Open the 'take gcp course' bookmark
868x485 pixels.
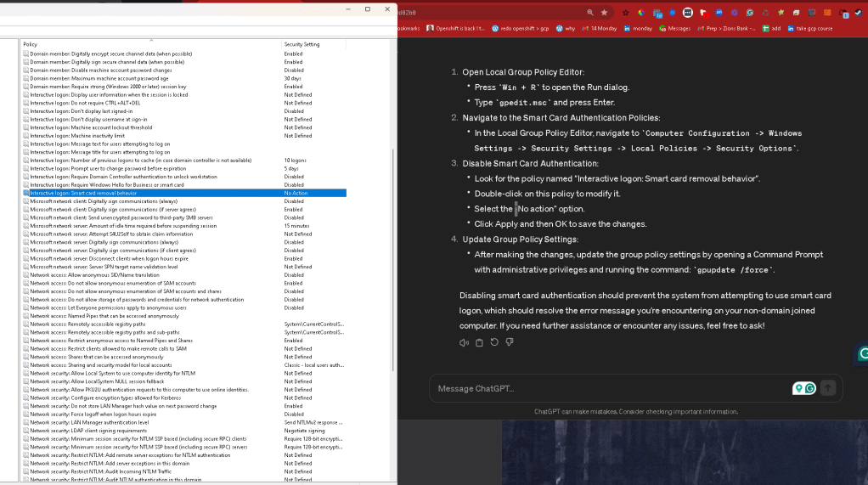click(x=809, y=28)
